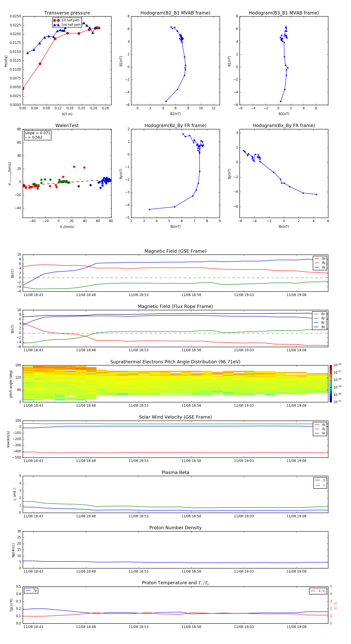The height and width of the screenshot is (644, 351).
Task: Click the Bz legend entry in GSE magnetic field plot
Action: coord(320,267)
